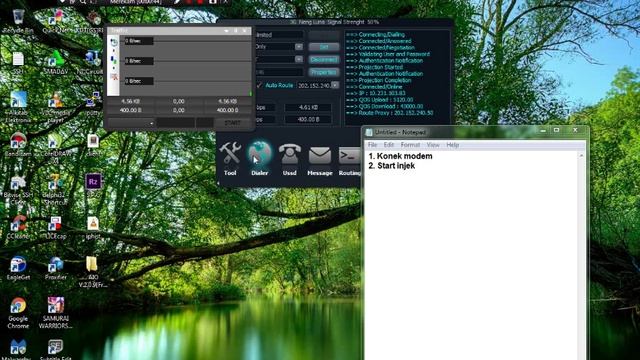Click the middle network icon in the Traffic window sidebar
The width and height of the screenshot is (640, 360).
pos(114,60)
